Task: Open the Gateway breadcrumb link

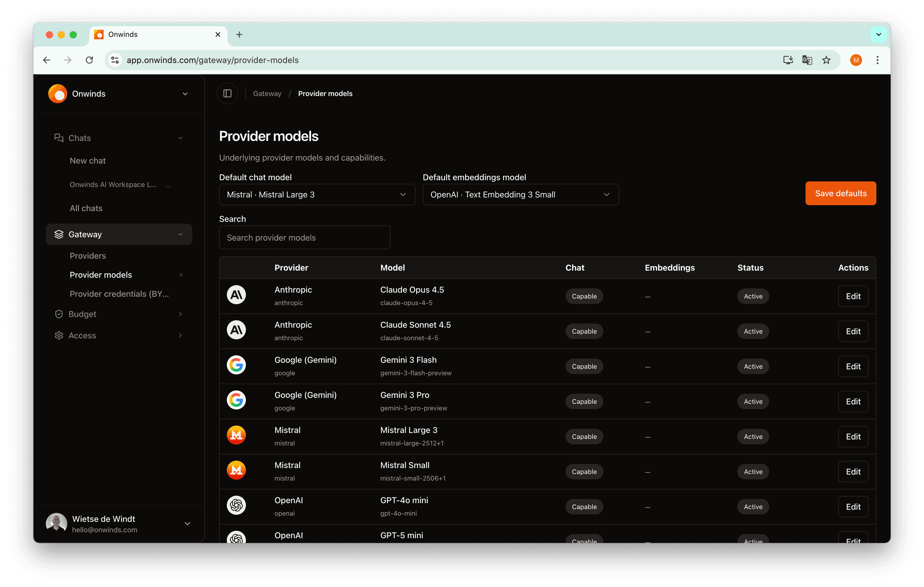Action: [267, 93]
